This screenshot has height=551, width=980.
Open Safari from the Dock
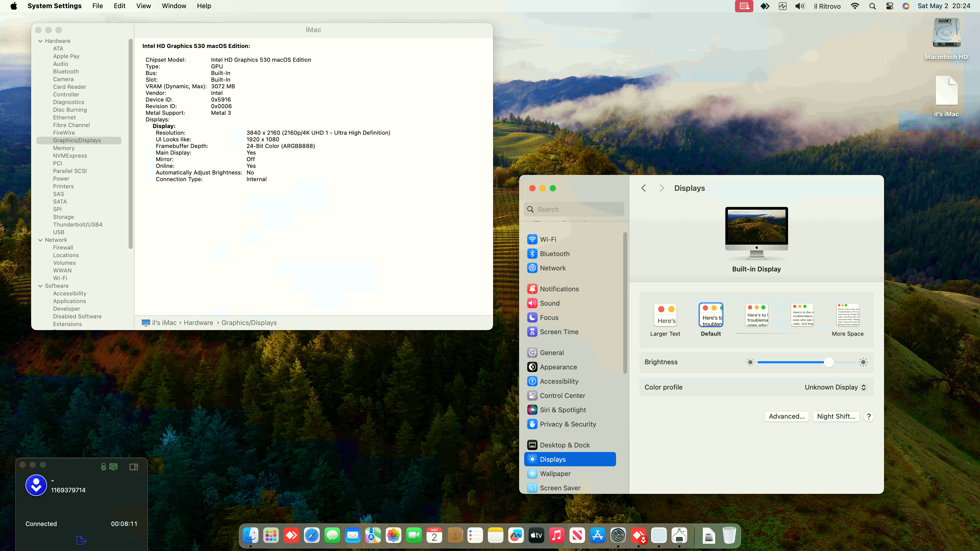click(312, 535)
